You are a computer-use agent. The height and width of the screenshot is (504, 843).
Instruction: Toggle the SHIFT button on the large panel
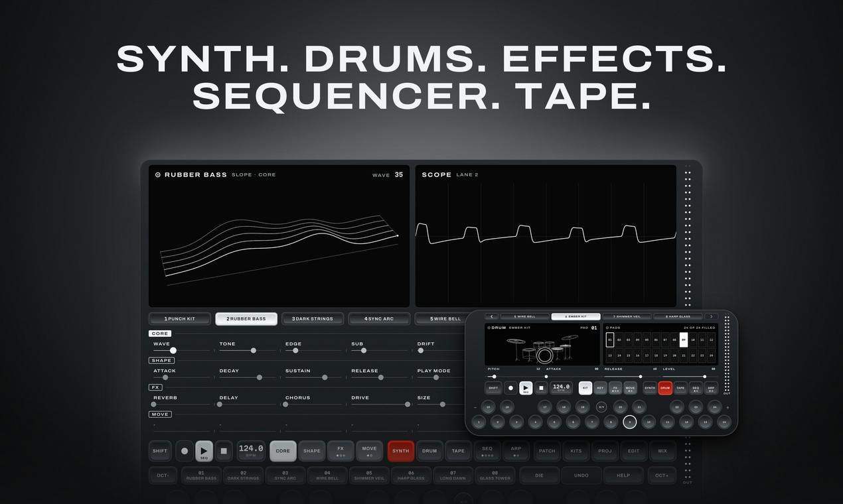(x=160, y=451)
